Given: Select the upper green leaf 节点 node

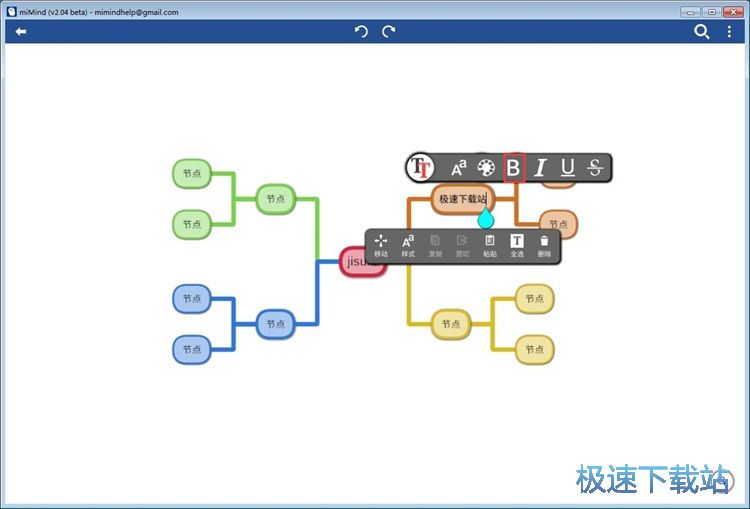Looking at the screenshot, I should [x=192, y=174].
